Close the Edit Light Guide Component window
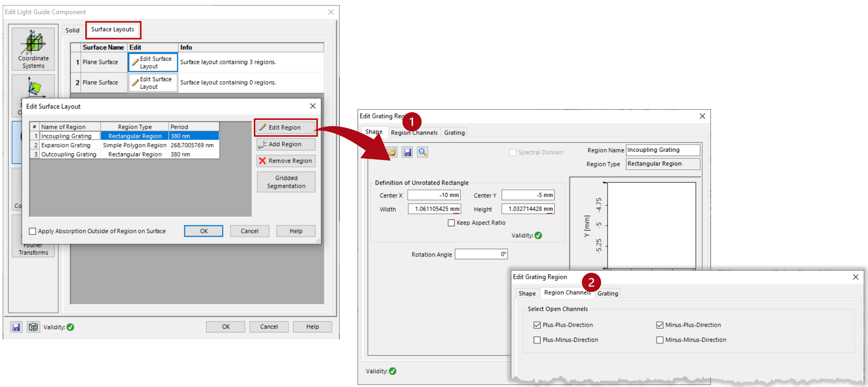This screenshot has width=868, height=387. point(331,12)
